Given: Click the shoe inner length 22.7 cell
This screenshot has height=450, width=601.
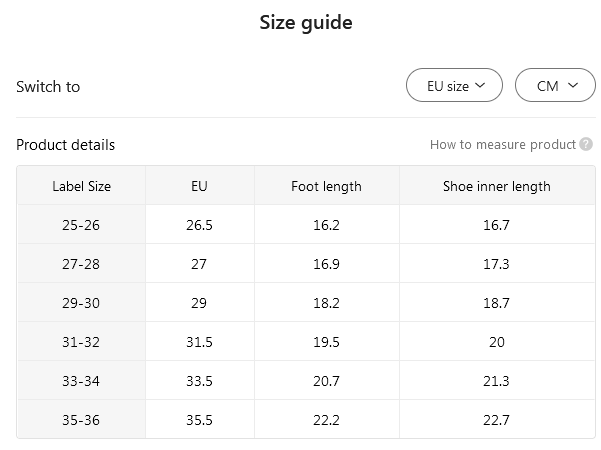Looking at the screenshot, I should pyautogui.click(x=496, y=420).
